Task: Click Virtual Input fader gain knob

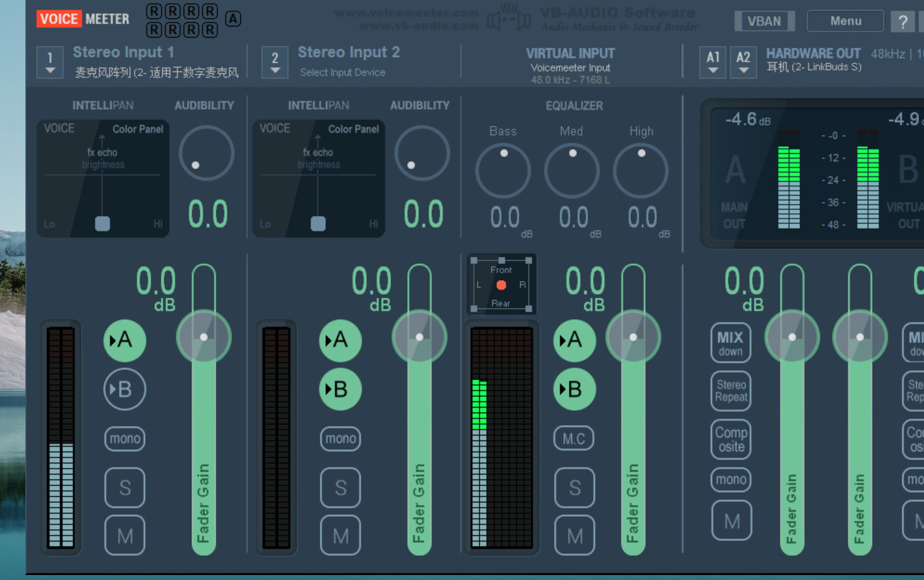Action: 633,337
